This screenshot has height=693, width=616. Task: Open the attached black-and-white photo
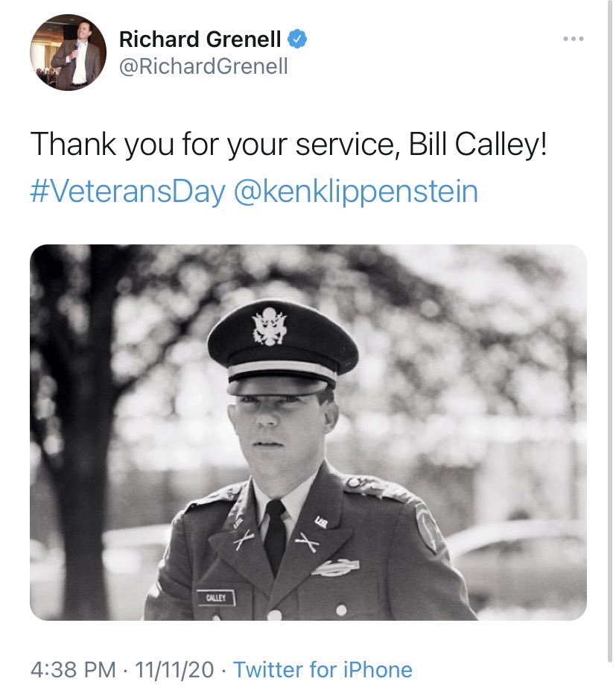point(308,432)
